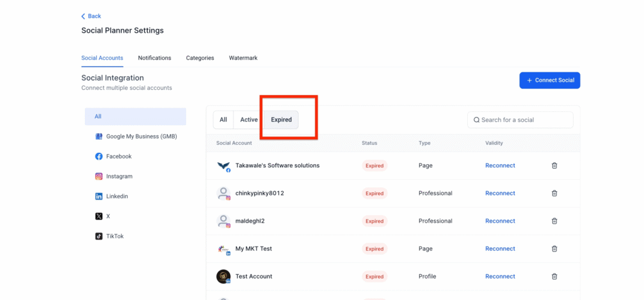Image resolution: width=644 pixels, height=300 pixels.
Task: Remove maldeghl2 account via trash icon
Action: [554, 221]
